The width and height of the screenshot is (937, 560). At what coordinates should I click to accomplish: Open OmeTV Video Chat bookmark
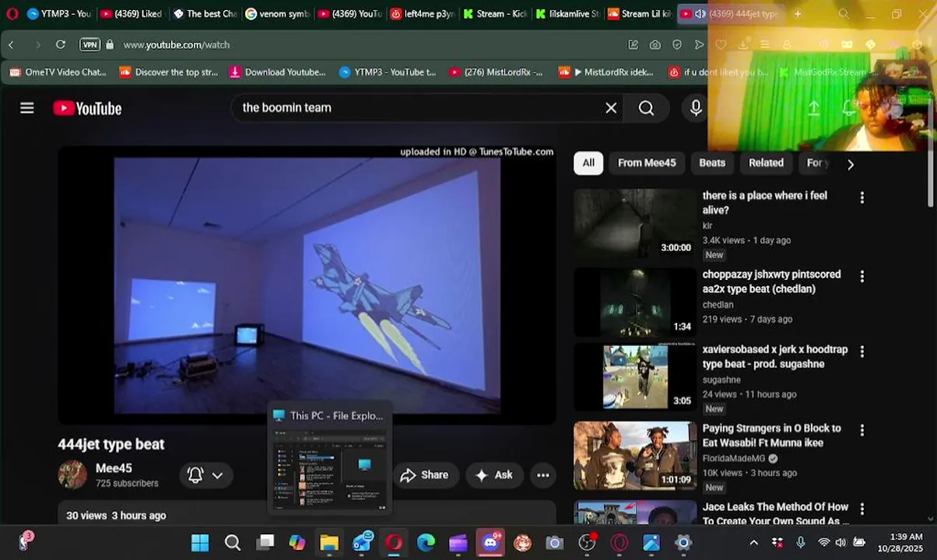click(58, 72)
